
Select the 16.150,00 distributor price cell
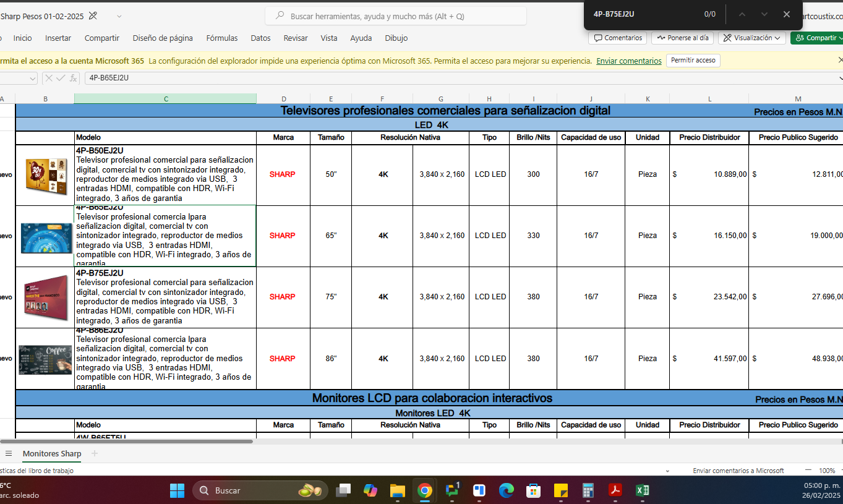coord(709,236)
